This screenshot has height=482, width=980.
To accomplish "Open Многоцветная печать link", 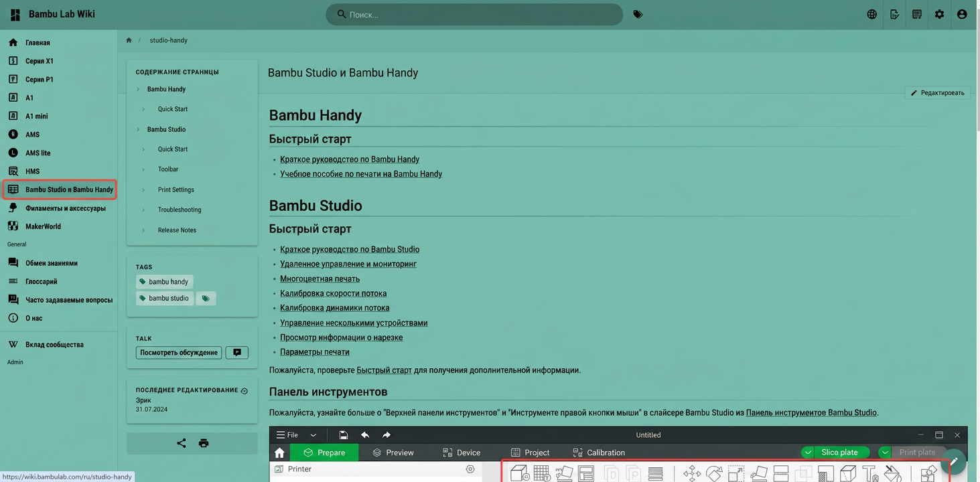I will point(320,279).
